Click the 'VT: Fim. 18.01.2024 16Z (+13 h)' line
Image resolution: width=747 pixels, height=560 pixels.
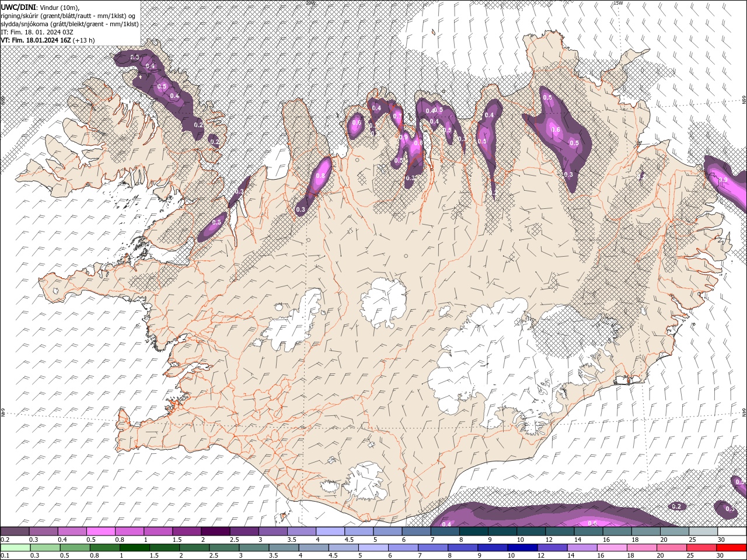pyautogui.click(x=48, y=40)
